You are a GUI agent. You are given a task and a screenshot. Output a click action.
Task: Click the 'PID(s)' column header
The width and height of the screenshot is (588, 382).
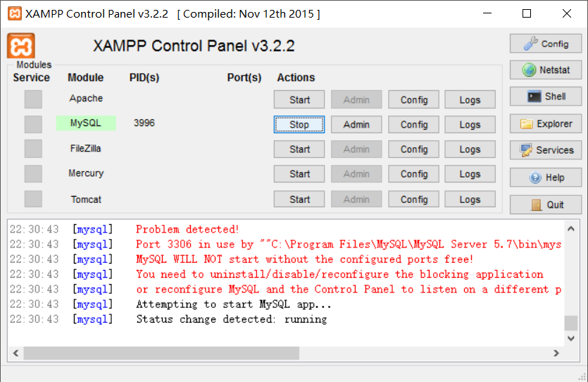pyautogui.click(x=144, y=78)
